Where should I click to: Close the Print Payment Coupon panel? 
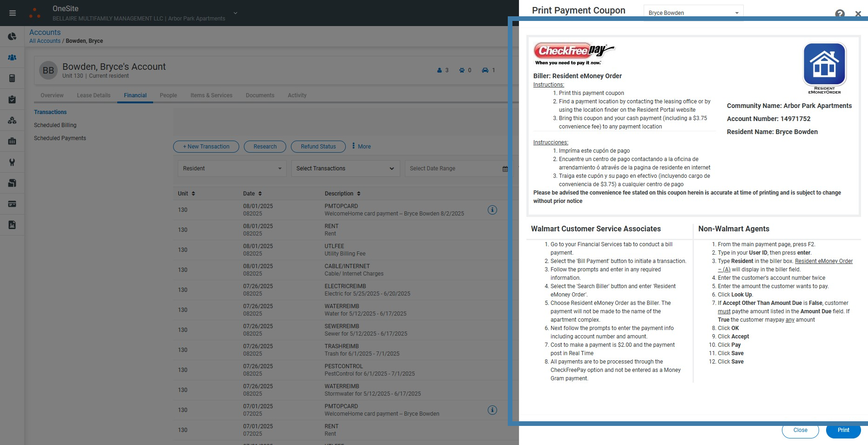(858, 13)
